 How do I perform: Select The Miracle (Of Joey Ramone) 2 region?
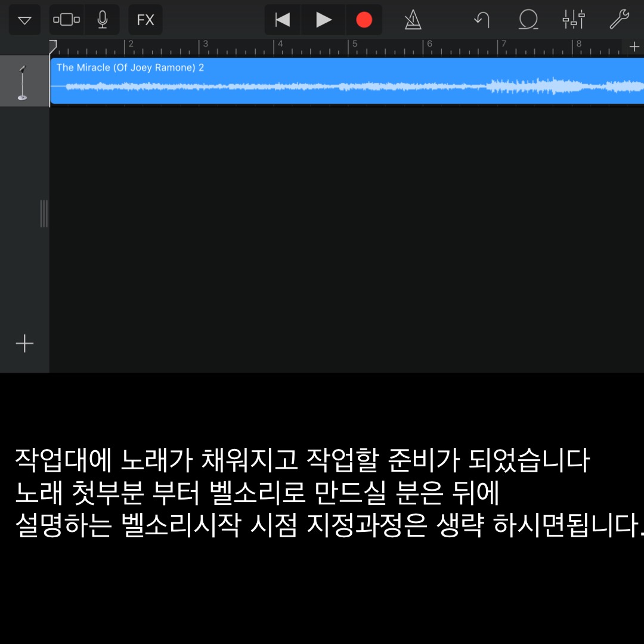coord(346,81)
